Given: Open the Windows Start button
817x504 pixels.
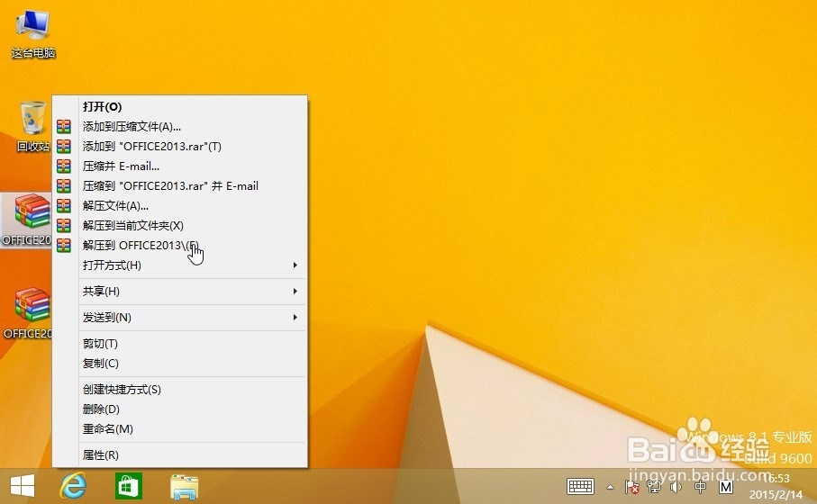Looking at the screenshot, I should [23, 486].
